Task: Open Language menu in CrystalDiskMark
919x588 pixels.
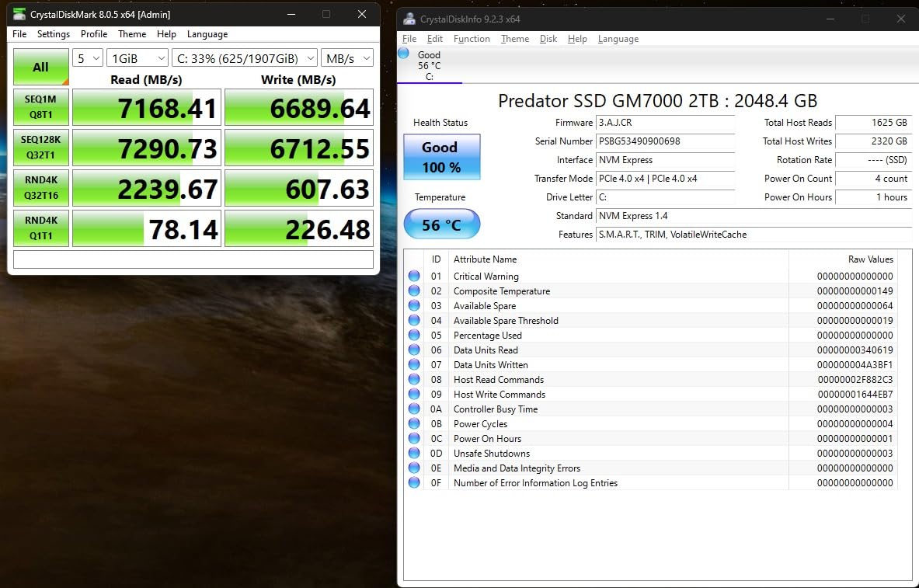Action: (207, 34)
